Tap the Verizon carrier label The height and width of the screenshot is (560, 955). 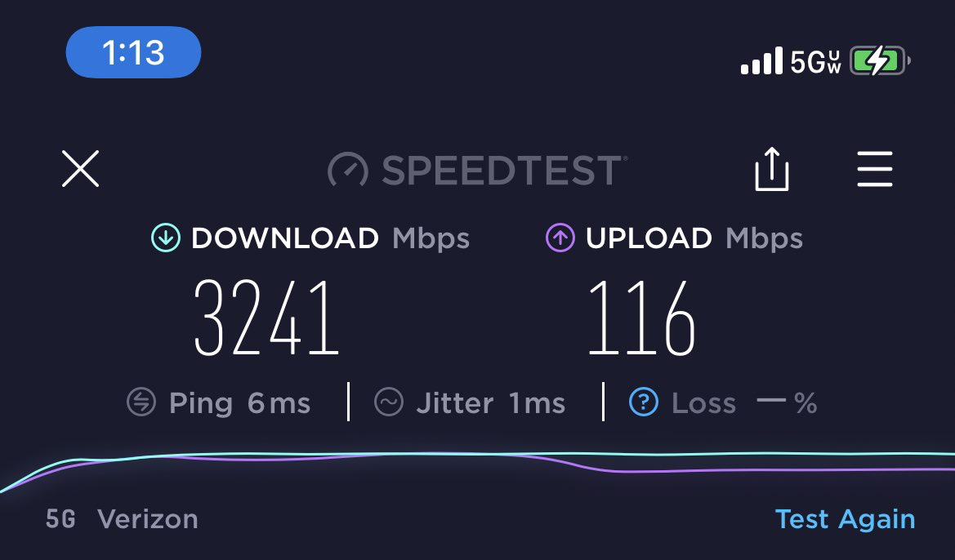[x=147, y=519]
